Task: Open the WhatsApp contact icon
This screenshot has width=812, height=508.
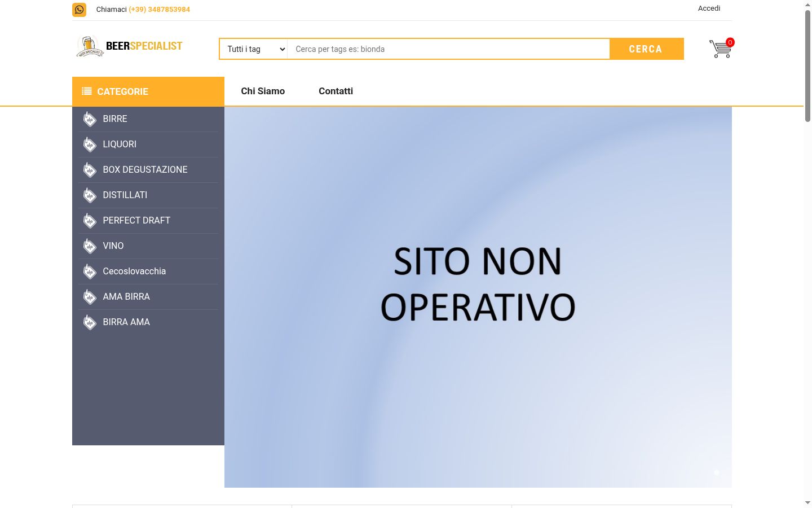Action: coord(80,10)
